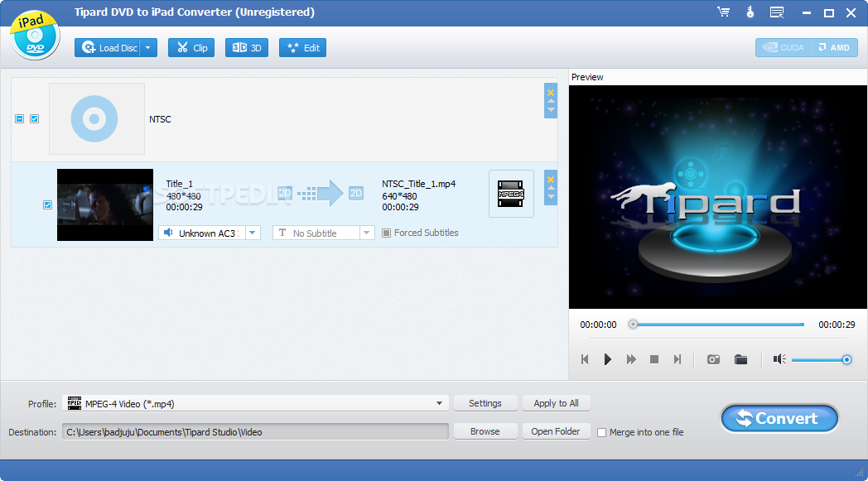Click the iPad DVD application logo

(x=34, y=35)
